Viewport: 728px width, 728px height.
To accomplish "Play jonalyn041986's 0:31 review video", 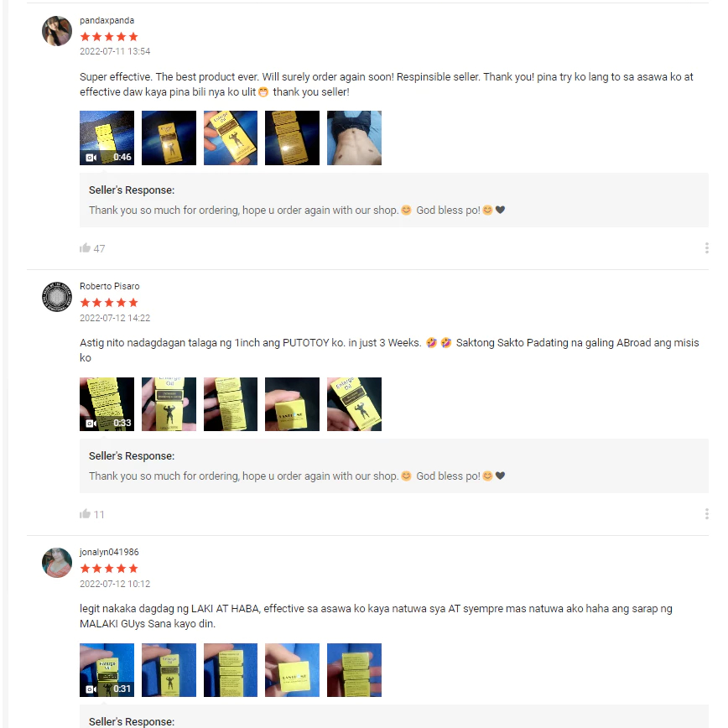I will pos(107,670).
